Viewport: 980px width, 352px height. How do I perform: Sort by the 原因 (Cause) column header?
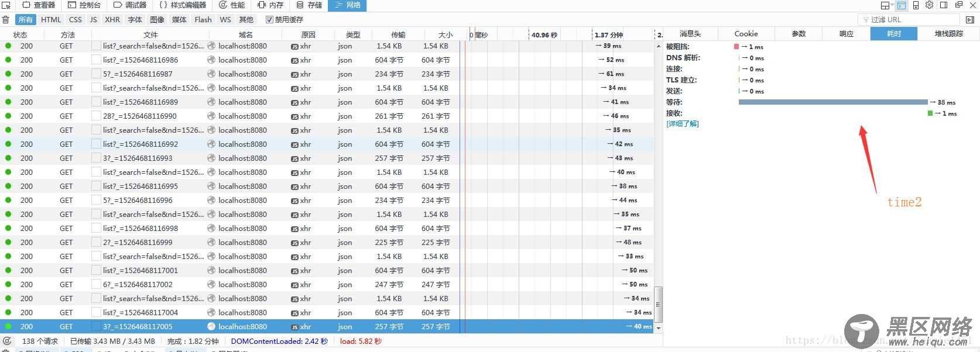click(308, 34)
